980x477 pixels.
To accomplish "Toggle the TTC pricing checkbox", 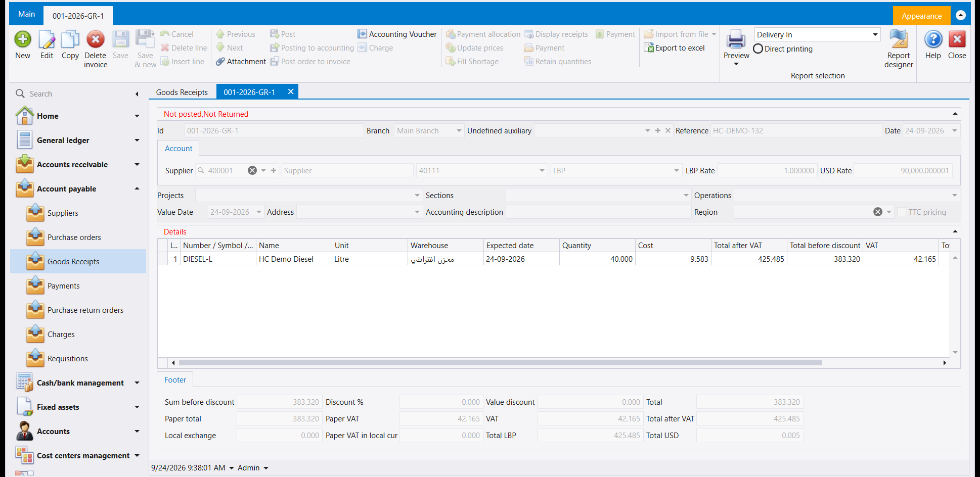I will 902,212.
